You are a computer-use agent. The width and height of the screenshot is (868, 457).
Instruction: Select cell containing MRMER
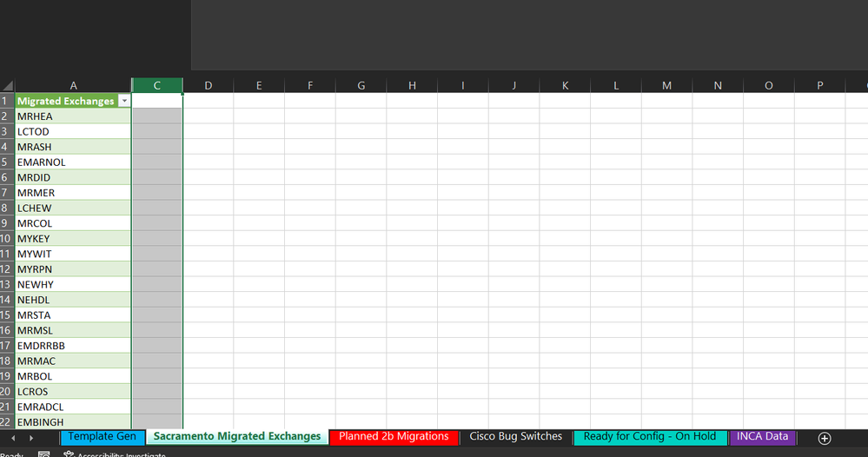coord(73,193)
